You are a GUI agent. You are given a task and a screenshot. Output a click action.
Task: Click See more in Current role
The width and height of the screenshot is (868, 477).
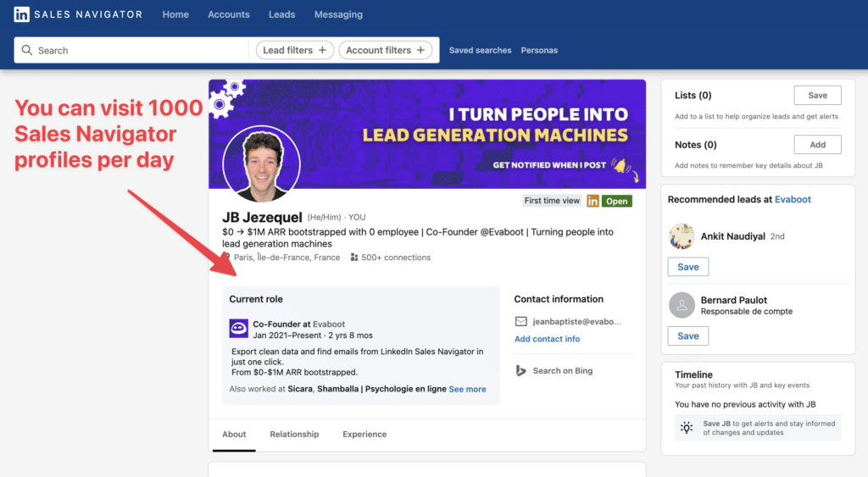[x=467, y=389]
